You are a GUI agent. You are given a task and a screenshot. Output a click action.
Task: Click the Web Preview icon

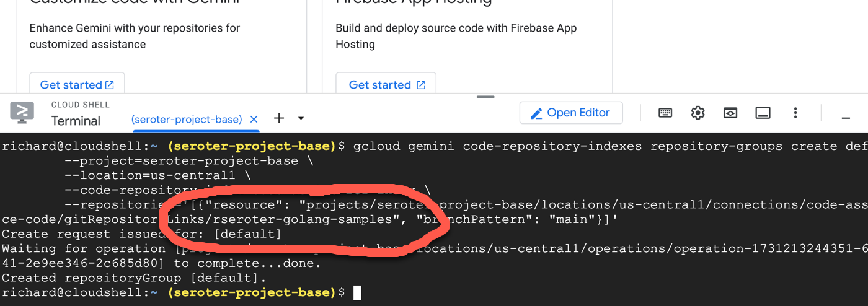coord(730,113)
